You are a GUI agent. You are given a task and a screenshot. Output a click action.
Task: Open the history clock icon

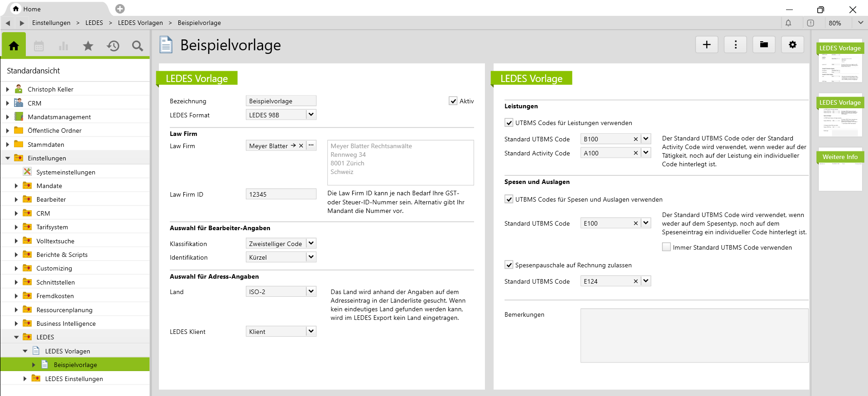tap(113, 46)
